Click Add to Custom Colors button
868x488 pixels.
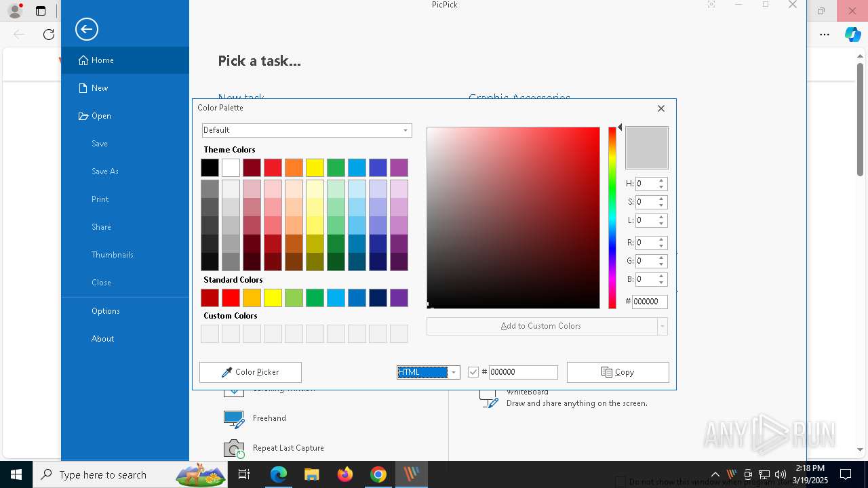coord(541,326)
